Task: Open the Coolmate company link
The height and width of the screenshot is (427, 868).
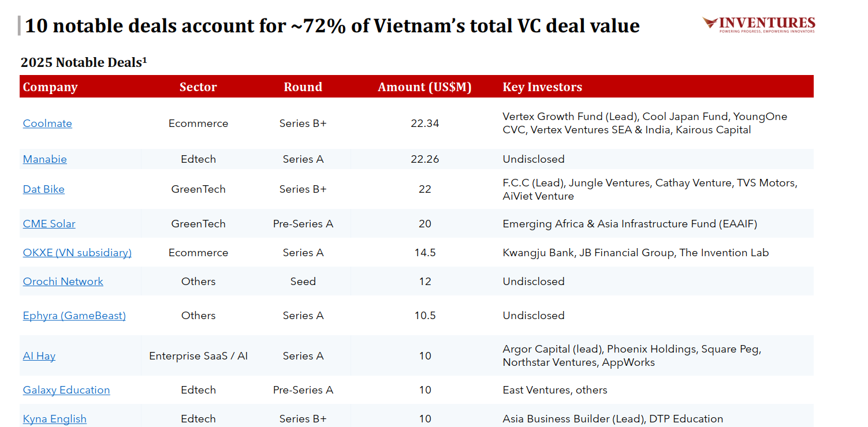Action: (47, 123)
